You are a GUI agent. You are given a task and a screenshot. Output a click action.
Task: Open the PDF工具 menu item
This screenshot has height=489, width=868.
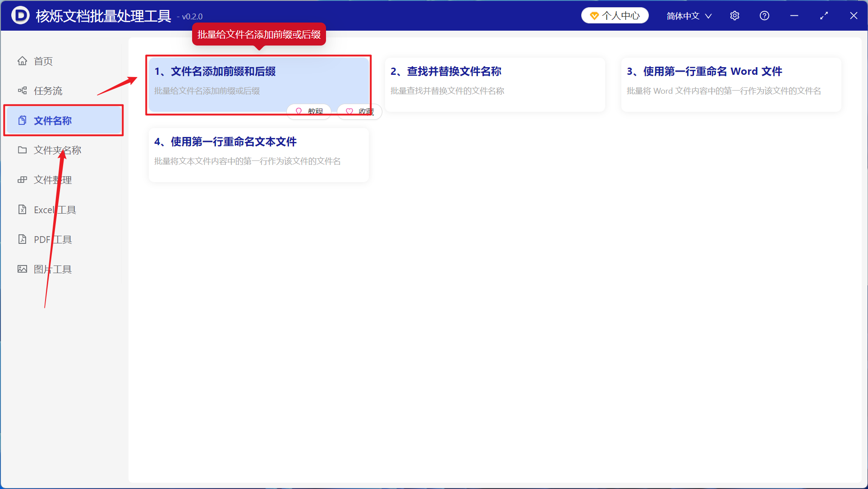point(64,239)
